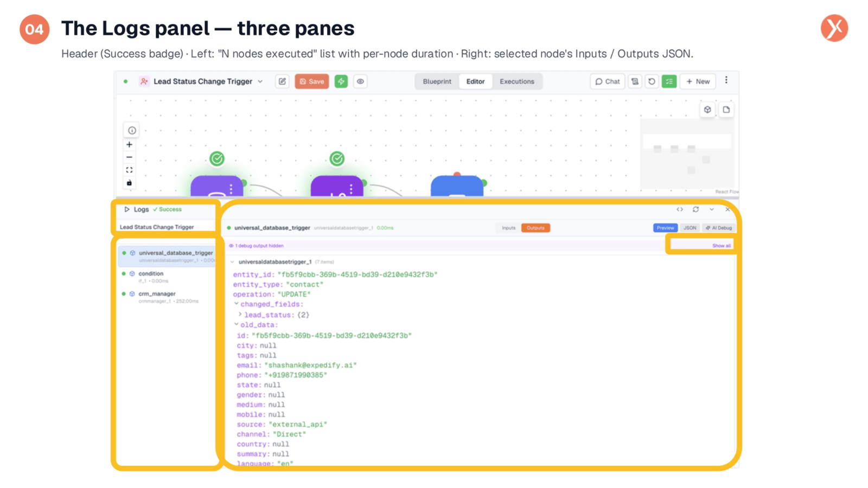
Task: Switch to the Inputs tab
Action: pyautogui.click(x=508, y=228)
